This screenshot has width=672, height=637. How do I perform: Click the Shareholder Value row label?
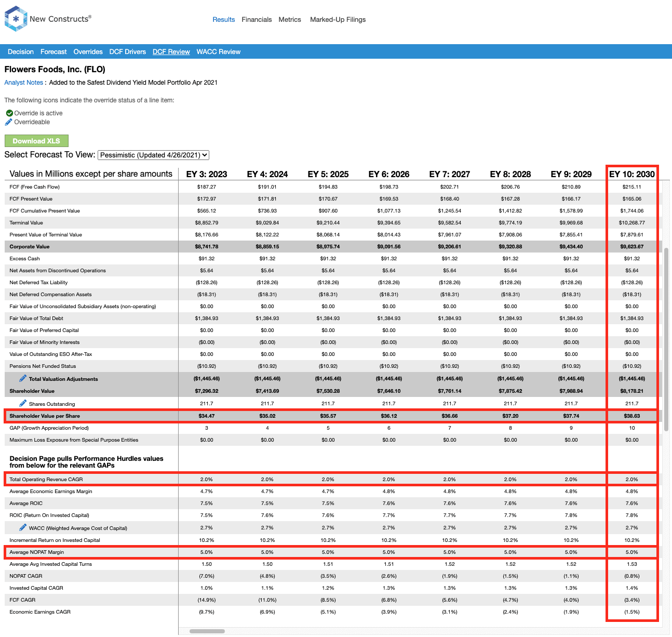[x=32, y=391]
